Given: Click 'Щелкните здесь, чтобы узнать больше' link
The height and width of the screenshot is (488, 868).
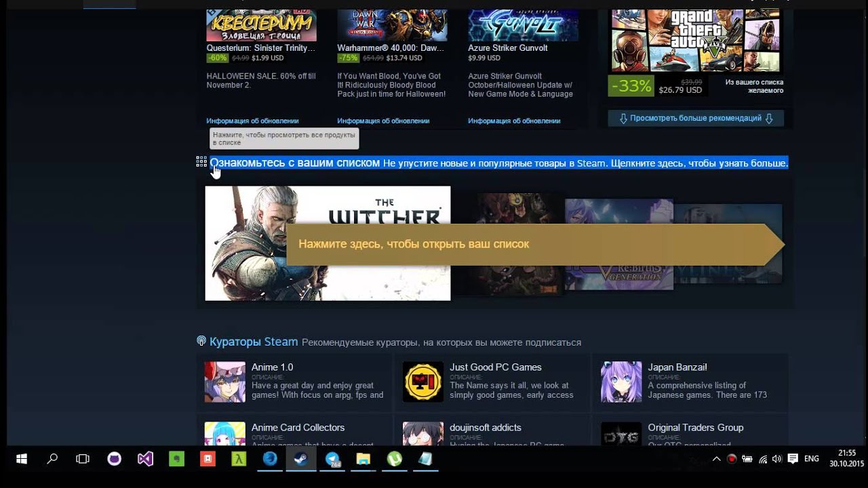Looking at the screenshot, I should click(699, 163).
